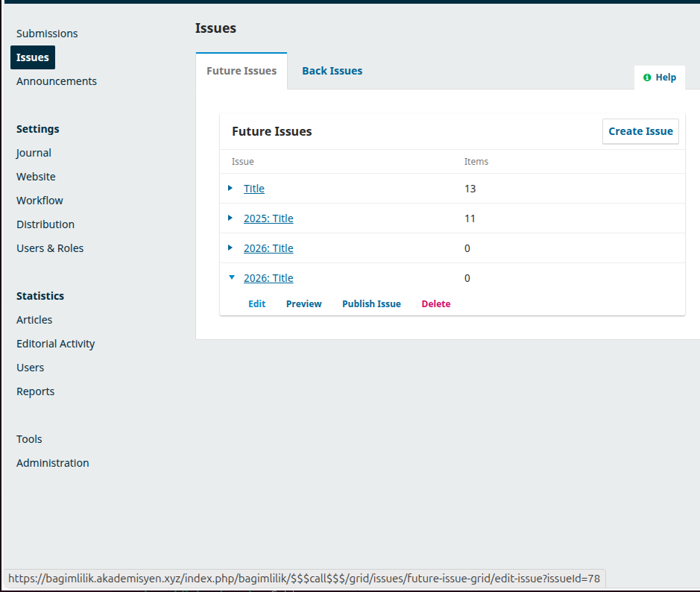700x592 pixels.
Task: Open Editorial Activity statistics
Action: tap(56, 344)
